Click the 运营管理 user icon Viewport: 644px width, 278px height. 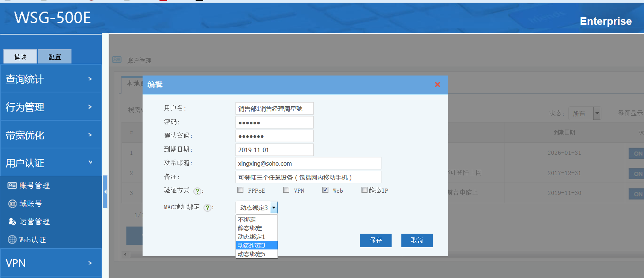click(12, 222)
